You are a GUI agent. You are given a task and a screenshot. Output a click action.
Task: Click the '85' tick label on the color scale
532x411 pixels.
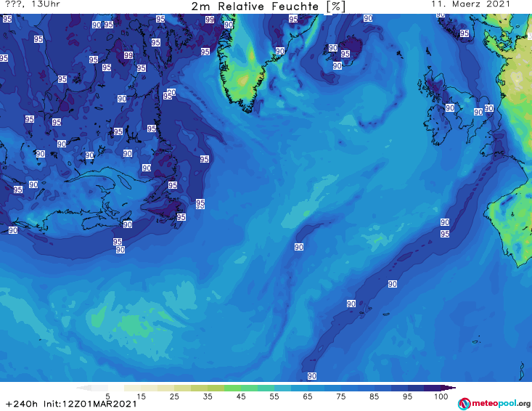pos(374,396)
